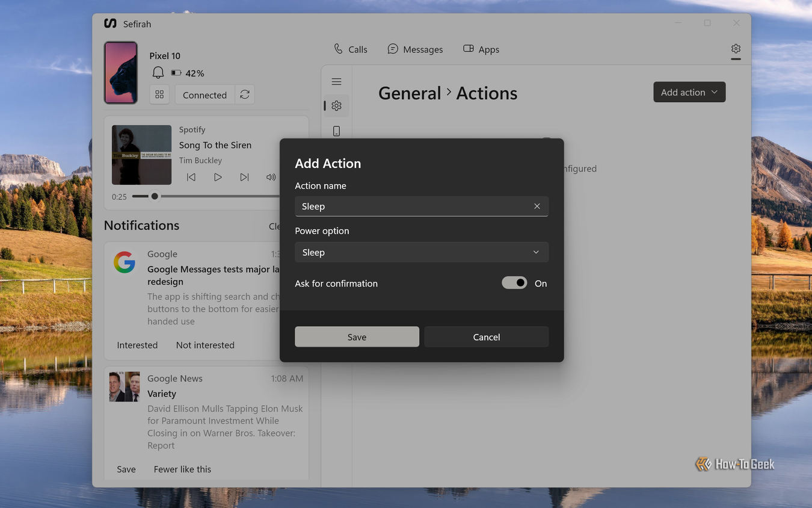Click the Google News Variety notification thumbnail
This screenshot has height=508, width=812.
coord(125,386)
